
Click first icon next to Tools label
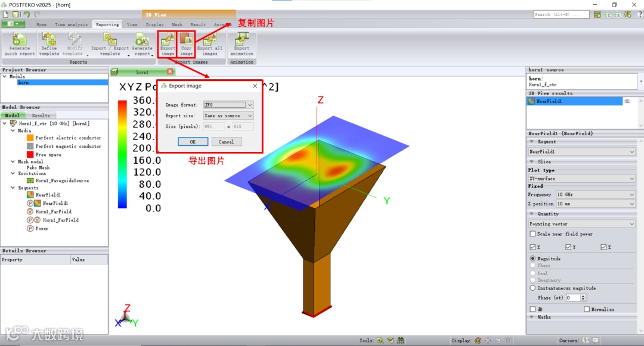tap(380, 340)
